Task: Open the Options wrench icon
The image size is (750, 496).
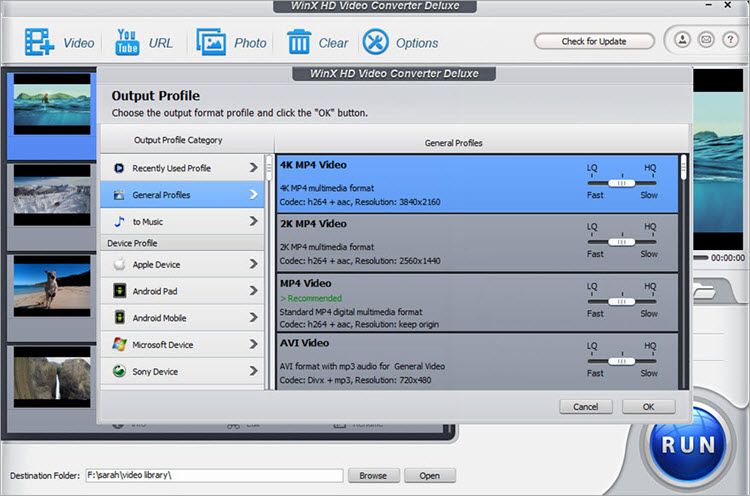Action: 375,42
